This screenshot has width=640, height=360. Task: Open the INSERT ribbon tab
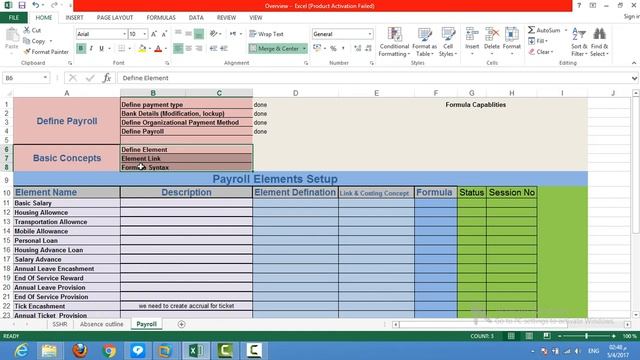pyautogui.click(x=74, y=18)
